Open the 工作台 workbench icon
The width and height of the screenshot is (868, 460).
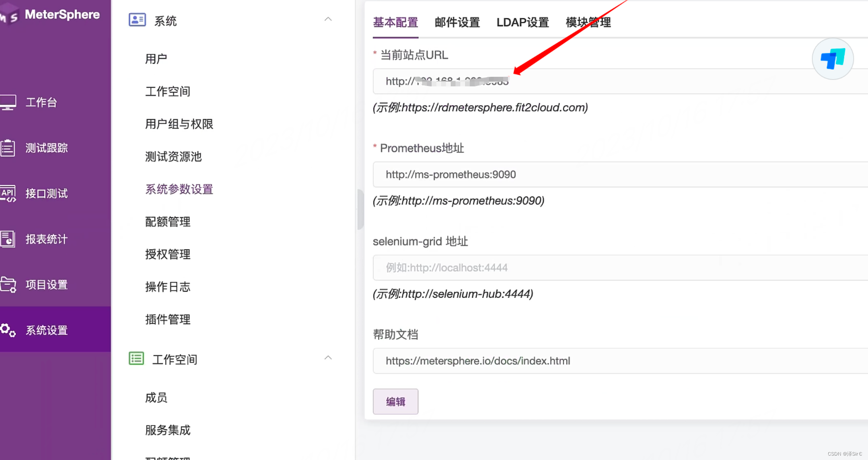8,102
